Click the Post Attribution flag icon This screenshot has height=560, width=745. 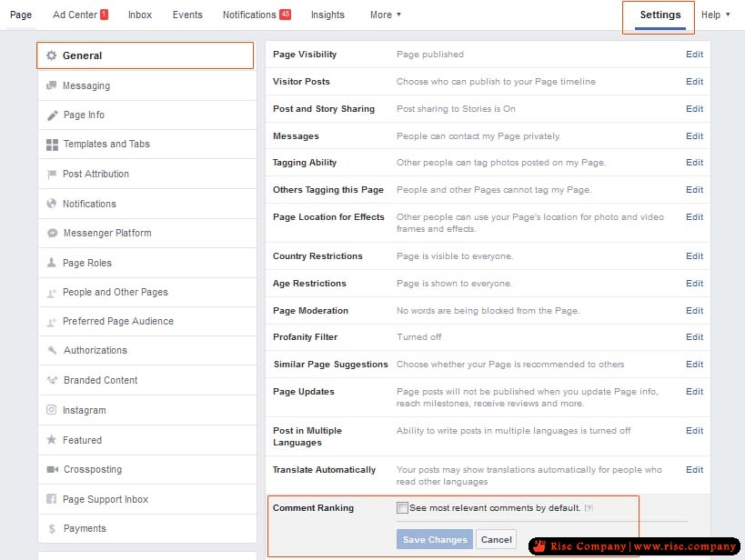click(52, 175)
